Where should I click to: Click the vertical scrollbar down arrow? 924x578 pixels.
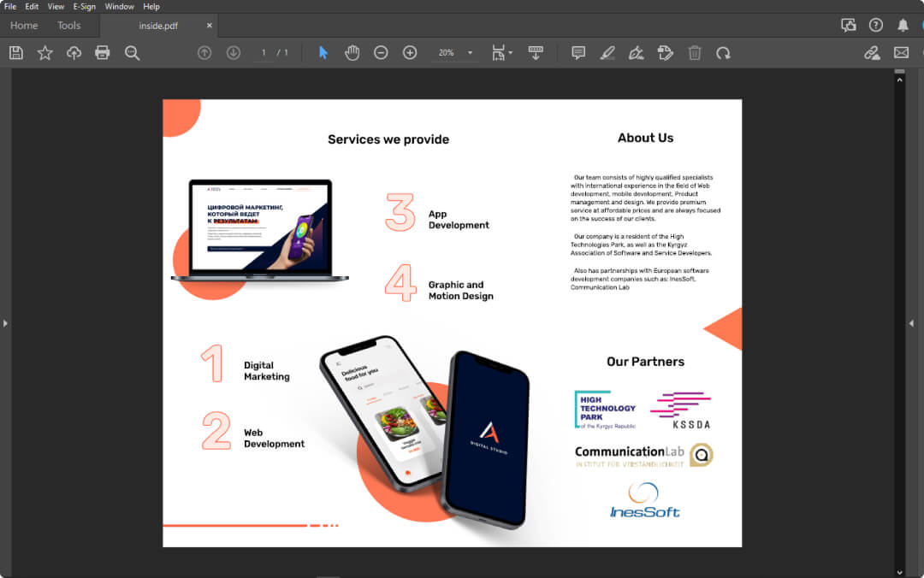click(899, 571)
